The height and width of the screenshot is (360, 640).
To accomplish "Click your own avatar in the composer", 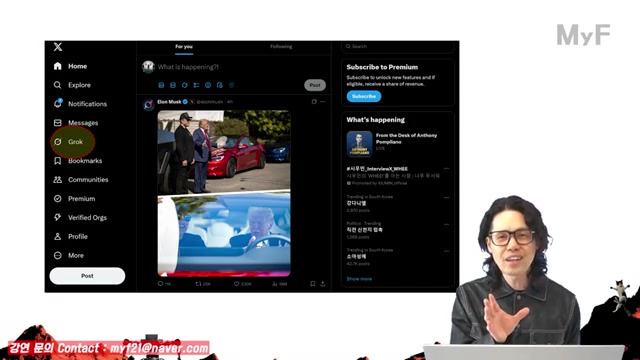I will tap(148, 67).
